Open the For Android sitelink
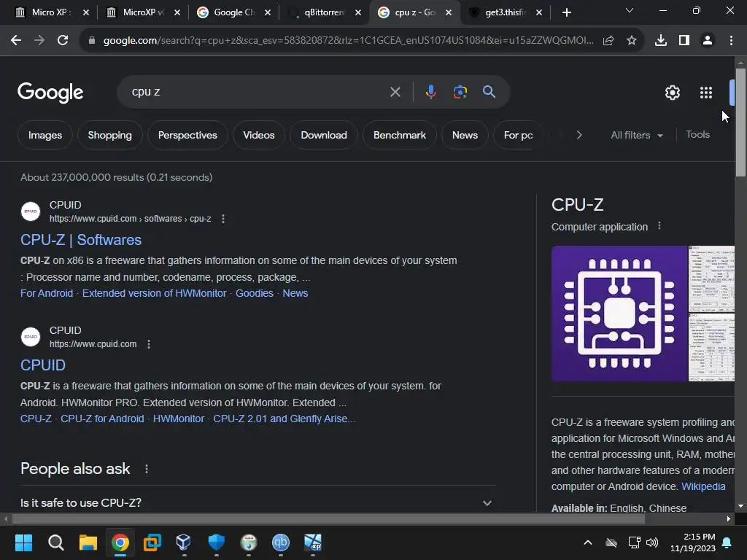Viewport: 747px width, 560px height. tap(47, 293)
